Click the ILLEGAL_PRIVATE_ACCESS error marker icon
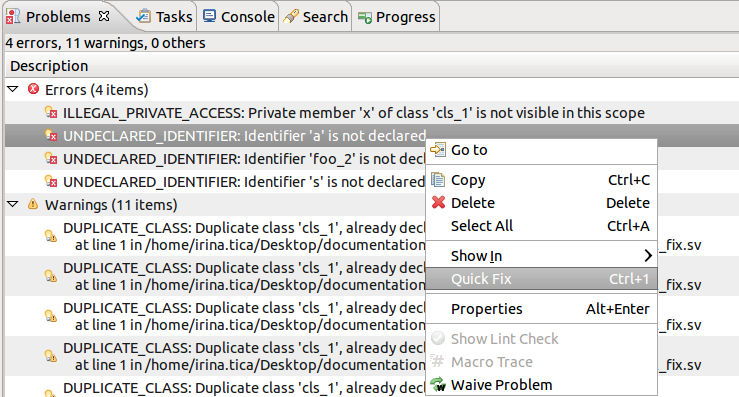Screen dimensions: 739x397 [51, 112]
